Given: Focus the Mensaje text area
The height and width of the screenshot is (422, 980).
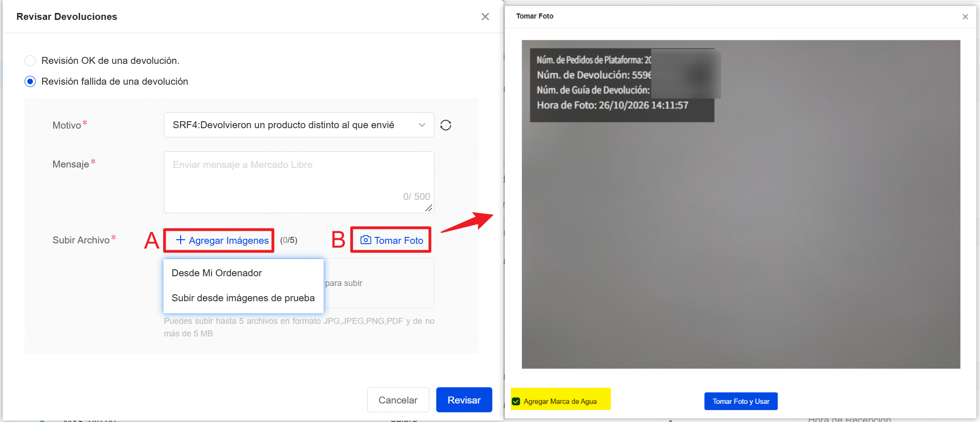Looking at the screenshot, I should coord(299,182).
